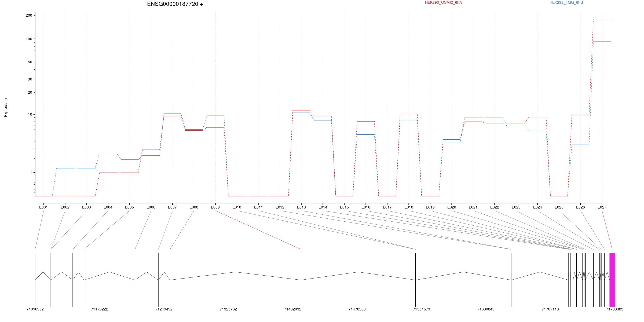The image size is (644, 322).
Task: Click exon label E020
Action: point(452,207)
